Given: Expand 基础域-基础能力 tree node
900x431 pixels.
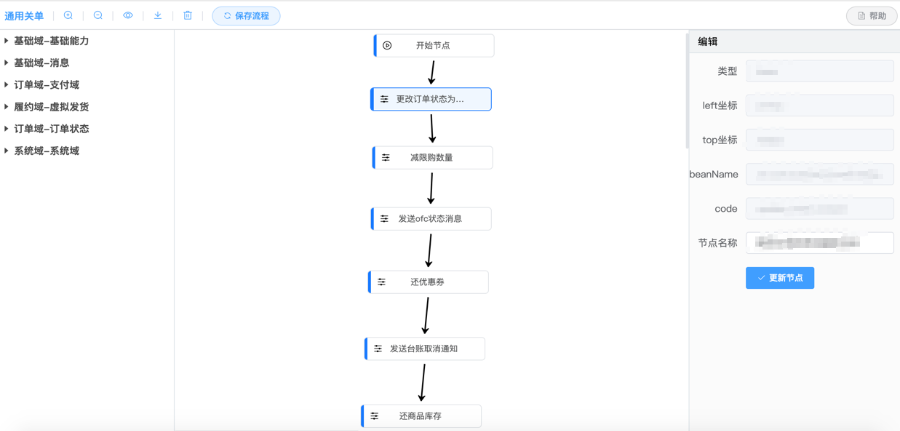Looking at the screenshot, I should pos(7,41).
